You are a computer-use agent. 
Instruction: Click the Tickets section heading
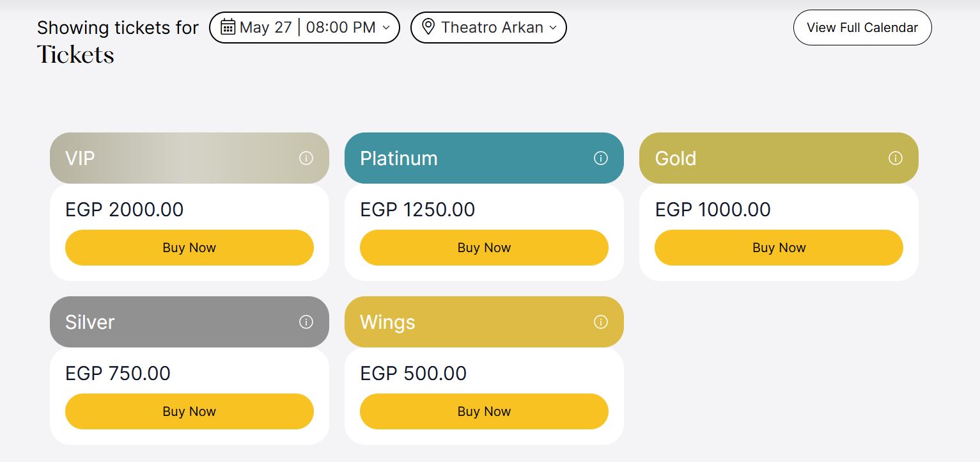coord(75,54)
